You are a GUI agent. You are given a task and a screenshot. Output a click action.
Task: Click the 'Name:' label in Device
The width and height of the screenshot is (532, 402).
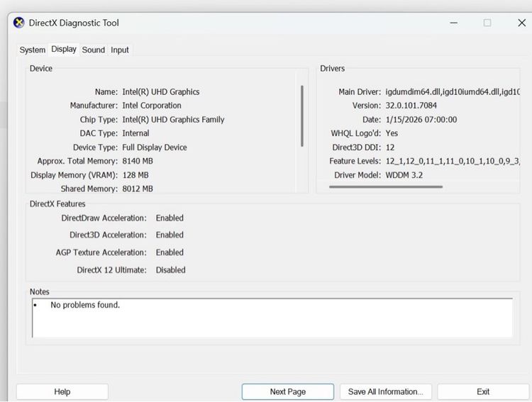106,92
